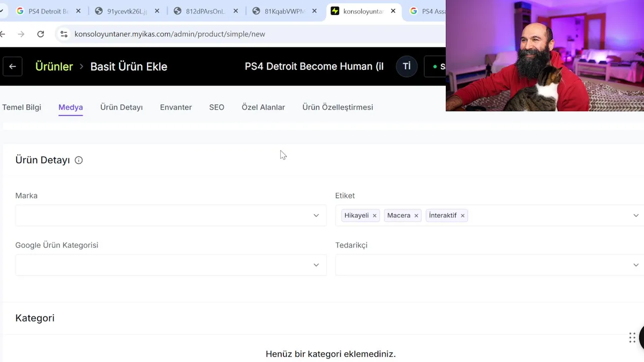This screenshot has width=644, height=362.
Task: Remove the Macera tag
Action: click(416, 215)
